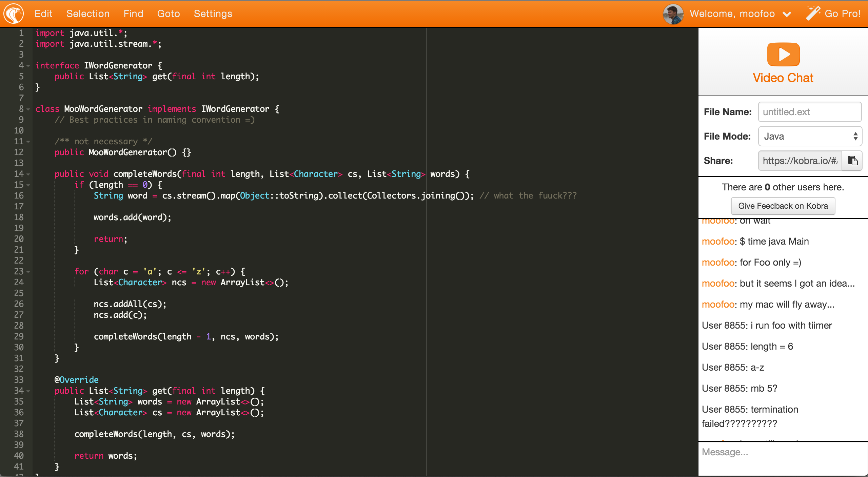This screenshot has width=868, height=477.
Task: Click the '// Best practices in naming convention' comment
Action: (155, 120)
